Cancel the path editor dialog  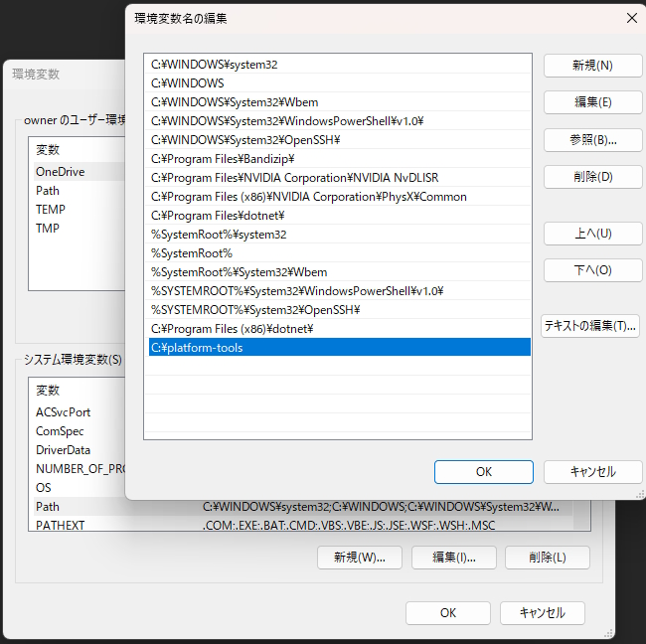point(593,472)
